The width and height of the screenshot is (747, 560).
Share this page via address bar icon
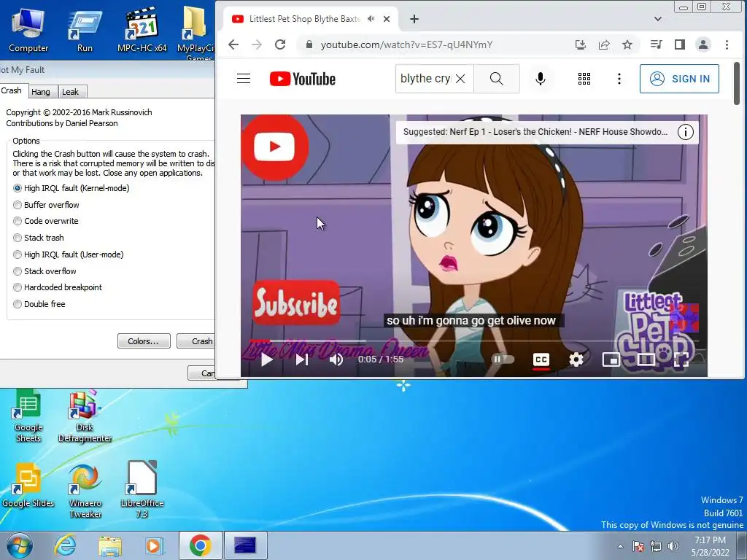click(x=604, y=44)
